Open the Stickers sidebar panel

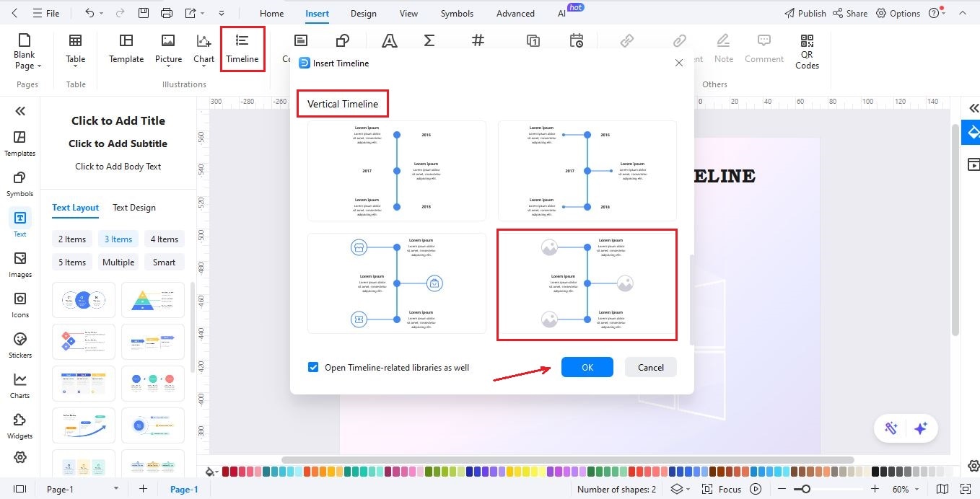pos(19,345)
